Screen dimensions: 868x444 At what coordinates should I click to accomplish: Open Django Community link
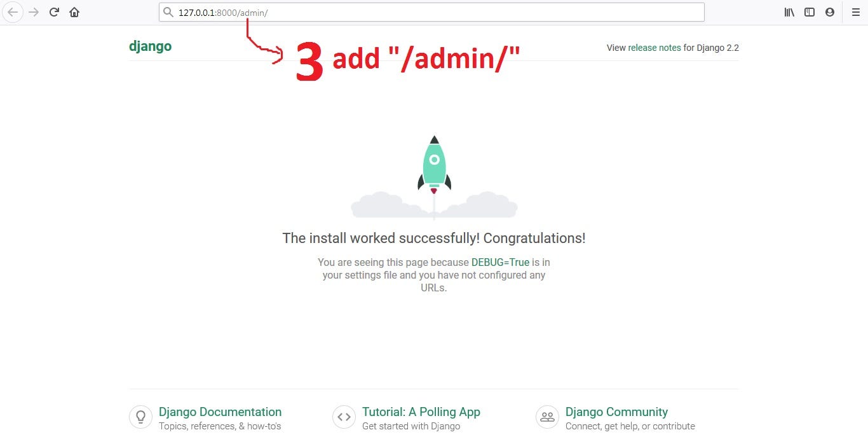pyautogui.click(x=616, y=412)
